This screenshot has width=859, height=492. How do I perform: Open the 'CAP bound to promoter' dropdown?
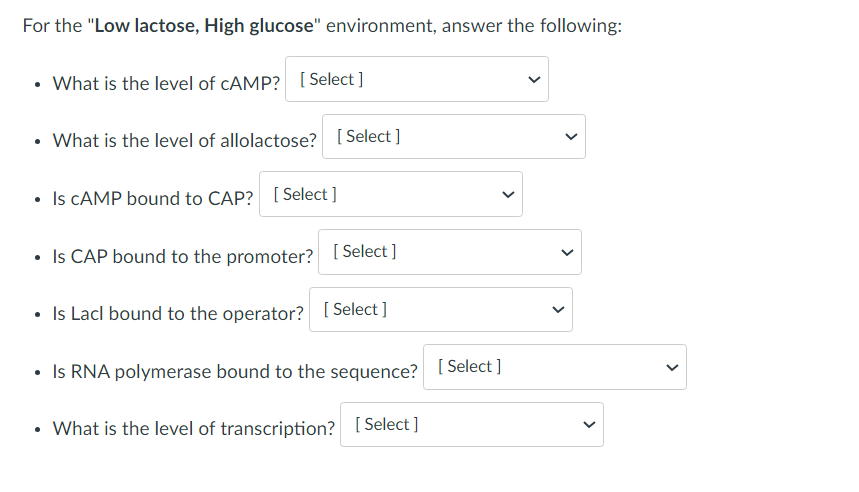click(450, 252)
